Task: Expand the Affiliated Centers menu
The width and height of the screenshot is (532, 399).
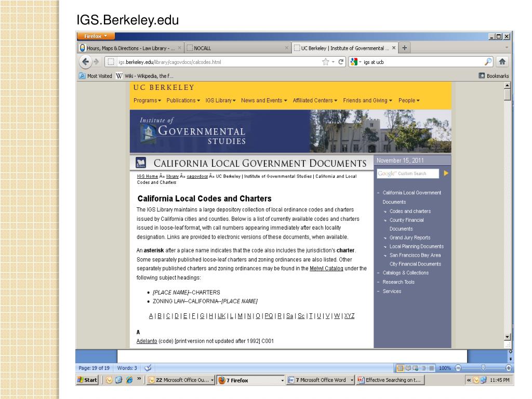Action: (315, 100)
